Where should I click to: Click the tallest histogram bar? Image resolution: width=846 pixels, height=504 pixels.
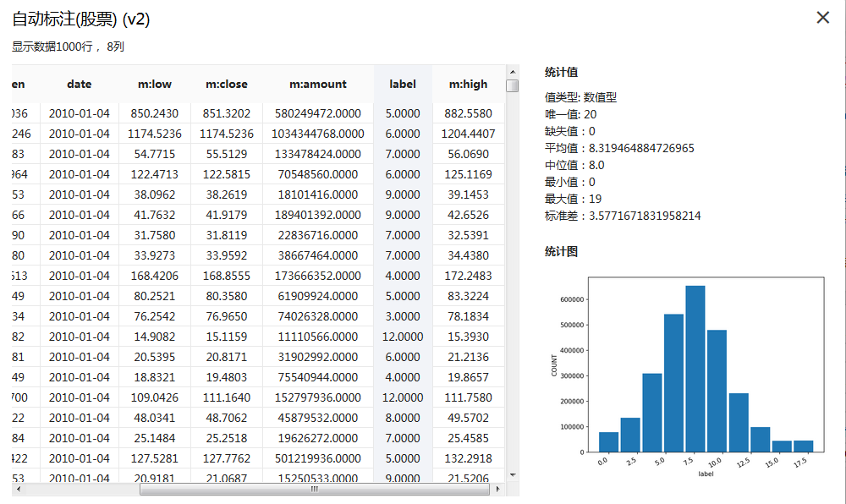pyautogui.click(x=695, y=369)
